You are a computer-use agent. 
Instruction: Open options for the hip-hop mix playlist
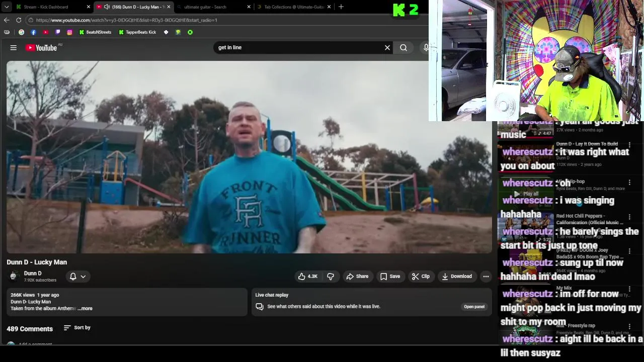629,183
